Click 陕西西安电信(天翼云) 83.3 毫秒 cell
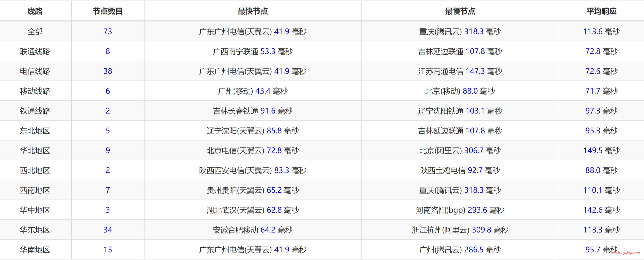The height and width of the screenshot is (260, 644). click(253, 170)
